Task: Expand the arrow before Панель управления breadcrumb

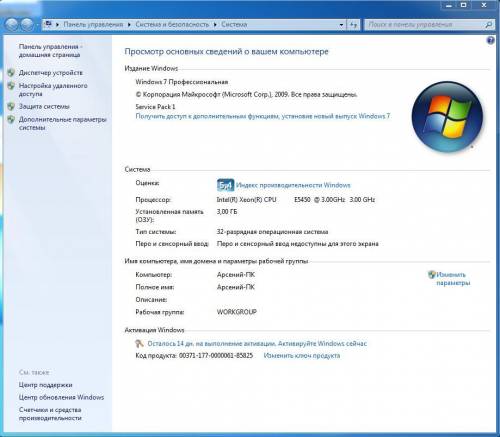Action: (x=57, y=25)
